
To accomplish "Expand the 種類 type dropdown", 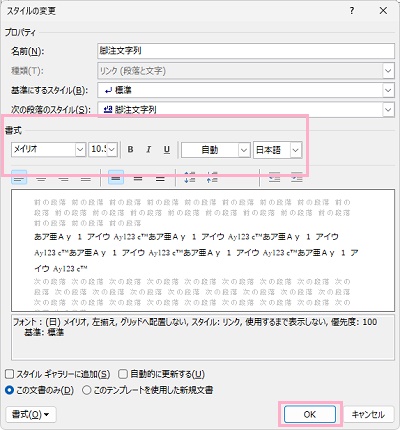I will click(x=388, y=71).
